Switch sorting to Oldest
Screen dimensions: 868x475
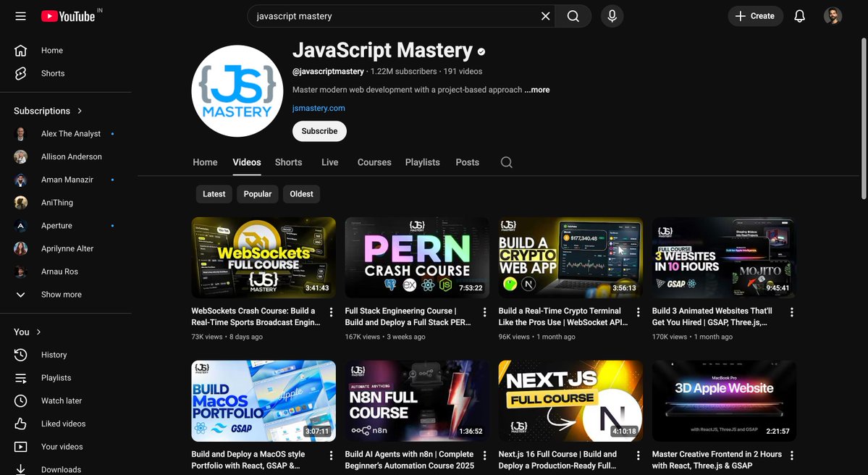tap(301, 193)
